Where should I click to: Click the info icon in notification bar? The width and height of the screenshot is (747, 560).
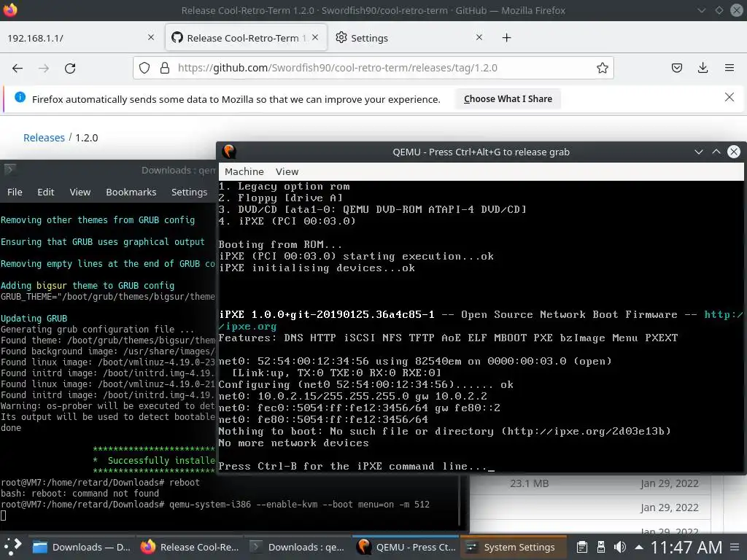point(20,97)
